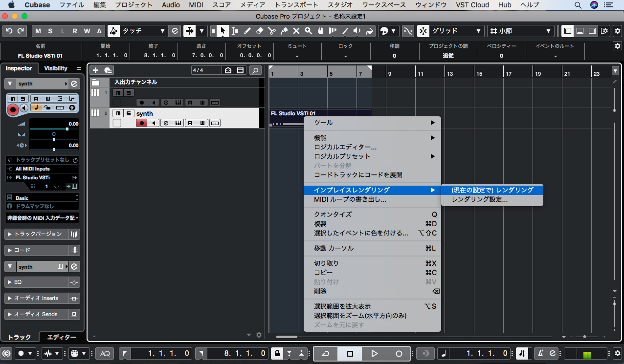The image size is (624, 364).
Task: Click the Redo arrow in toolbar
Action: click(21, 31)
